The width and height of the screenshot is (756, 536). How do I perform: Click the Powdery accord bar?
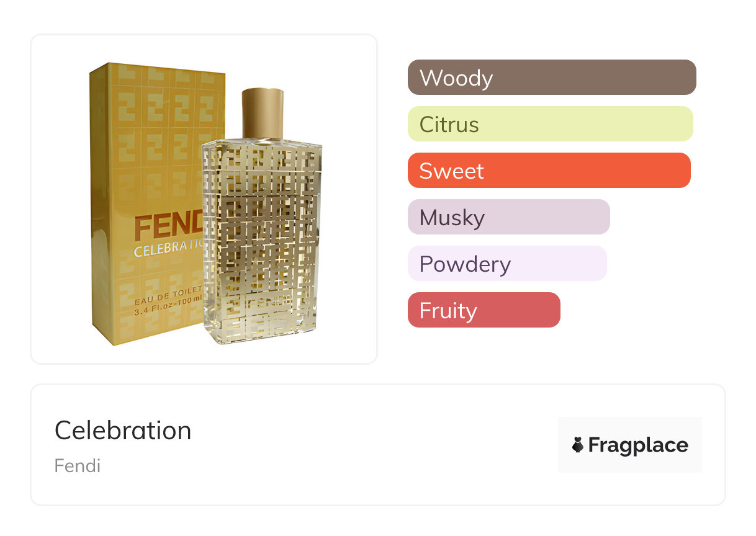pyautogui.click(x=507, y=264)
